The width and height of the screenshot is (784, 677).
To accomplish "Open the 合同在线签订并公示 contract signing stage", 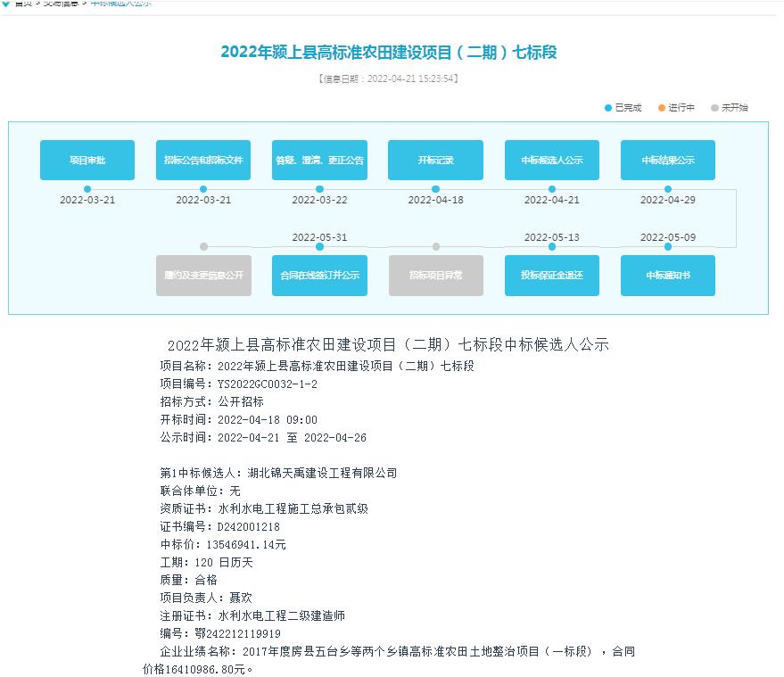I will pos(319,276).
